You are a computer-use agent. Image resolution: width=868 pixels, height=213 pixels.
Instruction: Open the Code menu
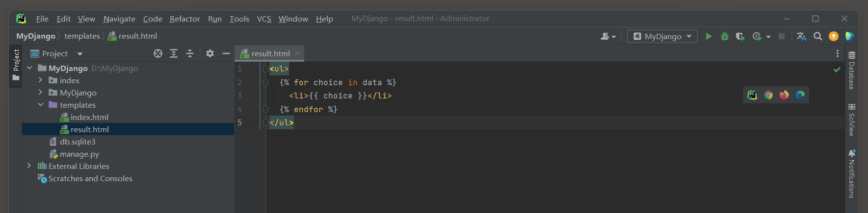coord(153,19)
